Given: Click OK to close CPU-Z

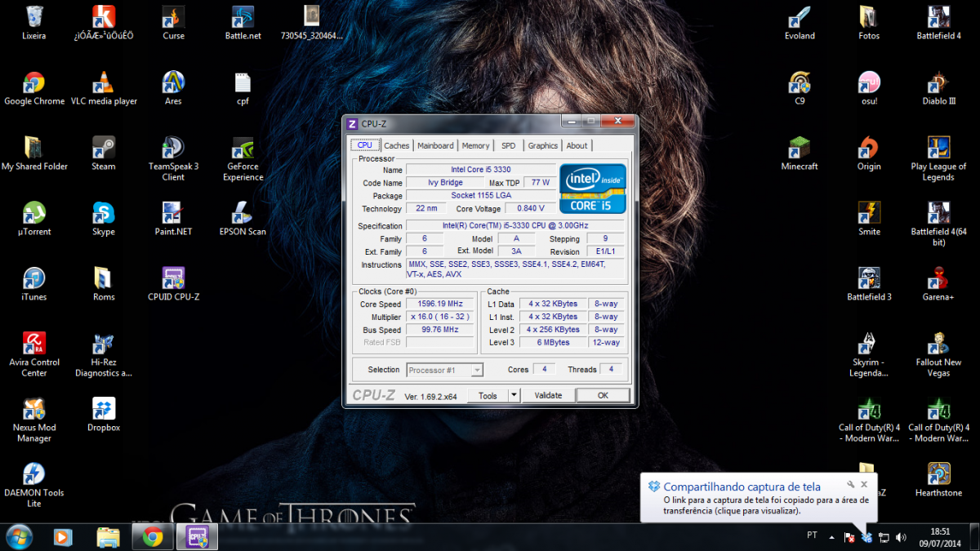Looking at the screenshot, I should (x=603, y=395).
